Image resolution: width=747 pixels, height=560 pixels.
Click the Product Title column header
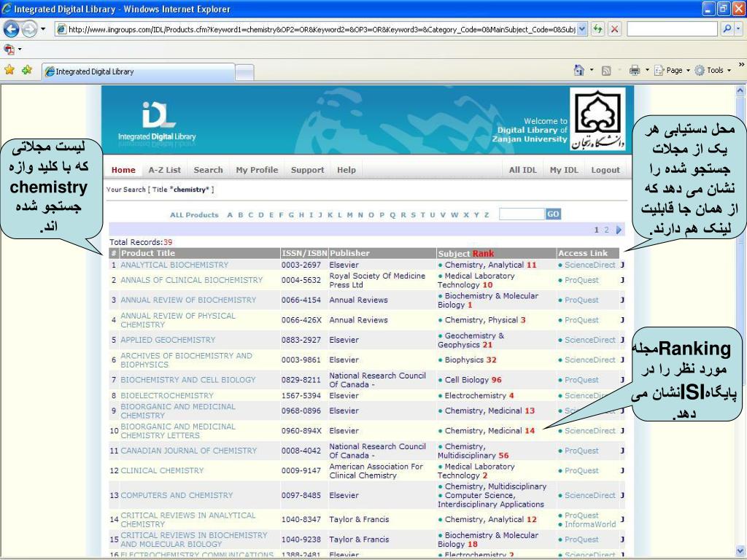coord(199,253)
